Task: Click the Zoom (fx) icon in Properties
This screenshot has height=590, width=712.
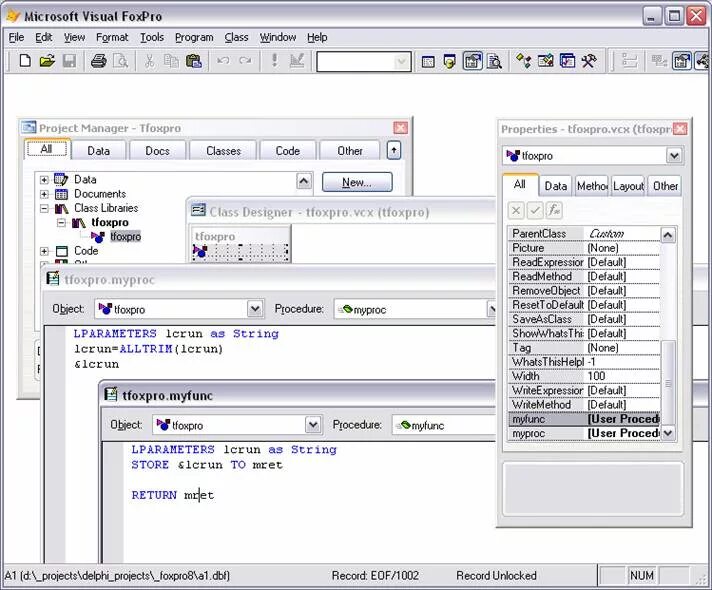Action: pos(554,210)
